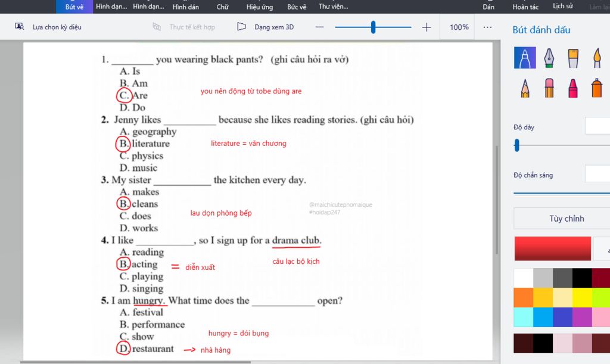Pick the pale pink custom color swatch
This screenshot has height=364, width=610.
click(562, 343)
